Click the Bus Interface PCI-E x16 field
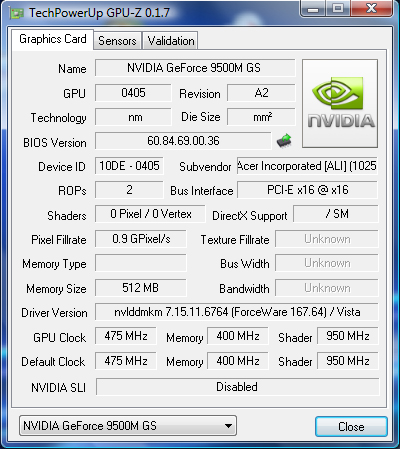The image size is (400, 449). [x=307, y=190]
